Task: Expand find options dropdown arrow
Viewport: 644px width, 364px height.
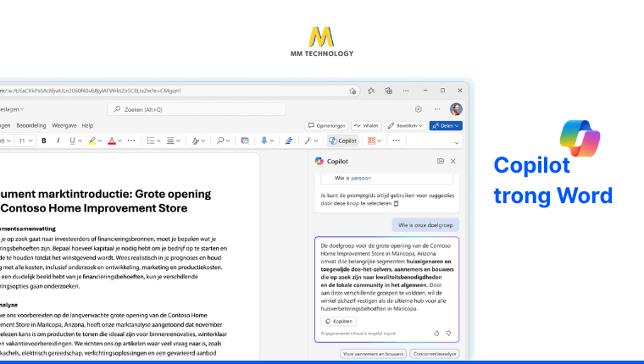Action: 228,141
